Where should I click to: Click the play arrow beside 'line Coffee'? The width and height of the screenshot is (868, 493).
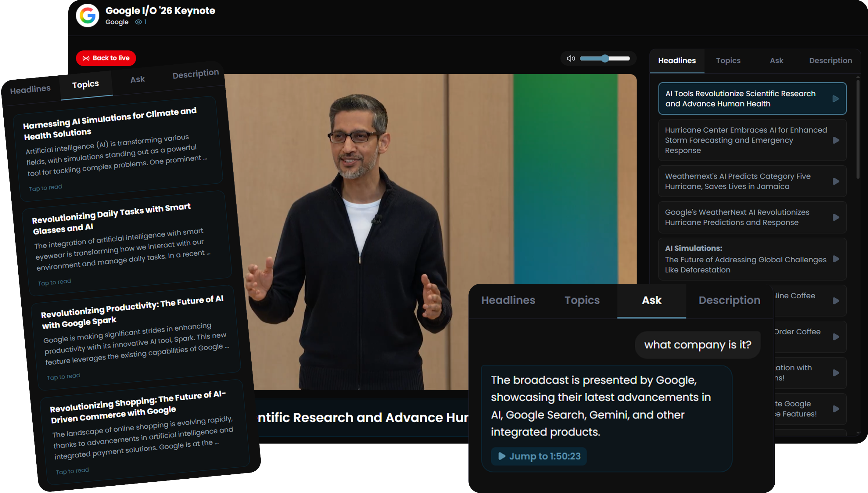click(835, 301)
